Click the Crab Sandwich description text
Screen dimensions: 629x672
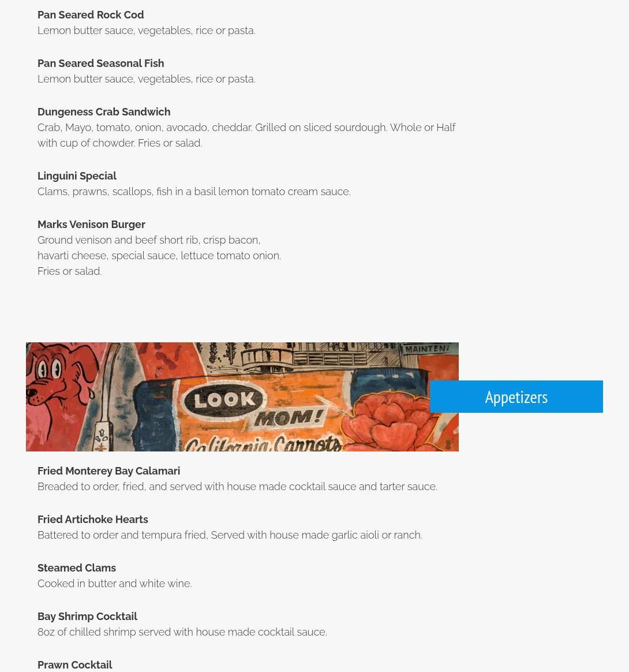246,135
